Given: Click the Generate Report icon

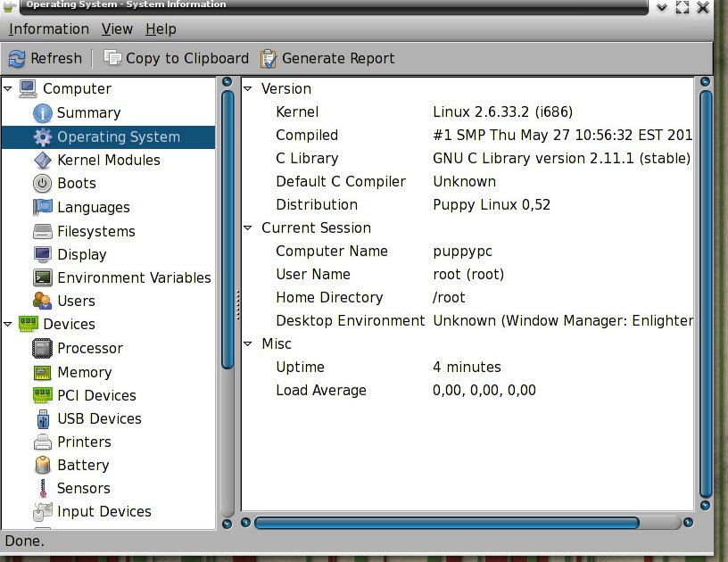Looking at the screenshot, I should tap(269, 59).
